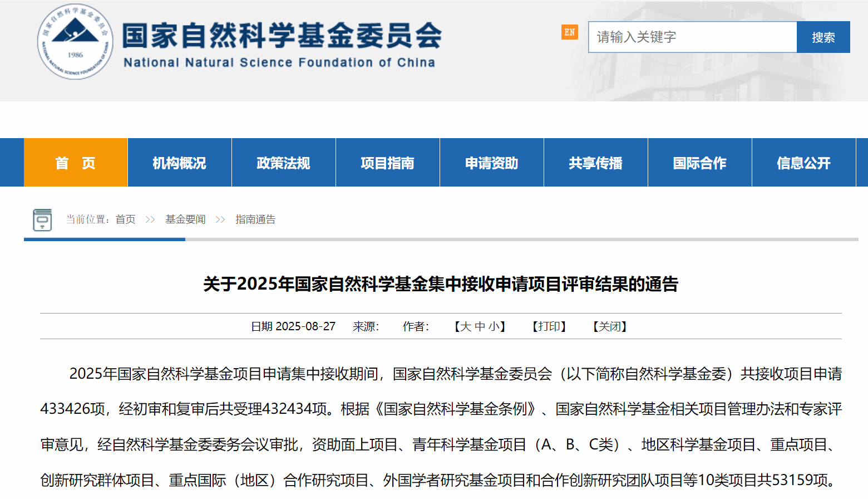Click the blue 搜索 search button

(823, 37)
